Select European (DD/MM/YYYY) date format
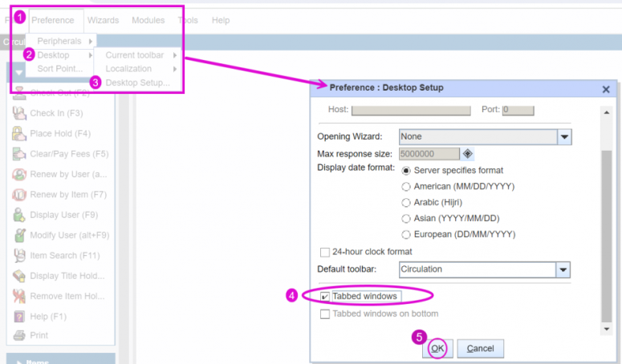Image resolution: width=622 pixels, height=364 pixels. 406,235
